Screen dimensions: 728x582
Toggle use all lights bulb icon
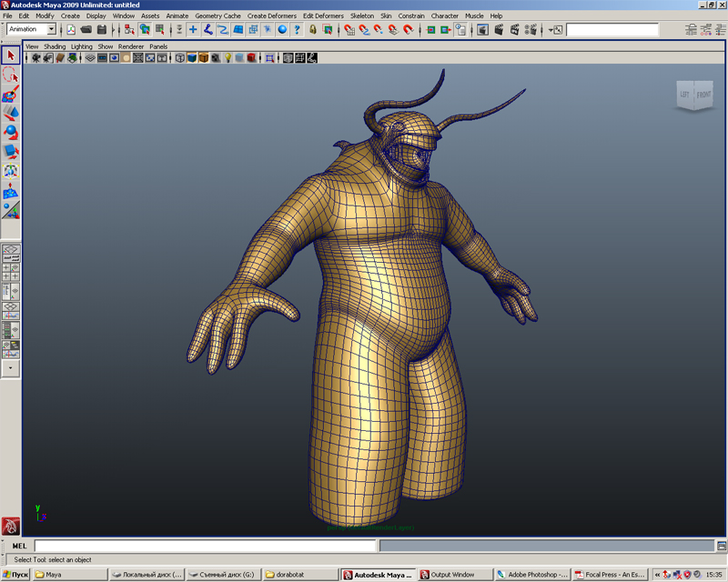click(x=226, y=58)
